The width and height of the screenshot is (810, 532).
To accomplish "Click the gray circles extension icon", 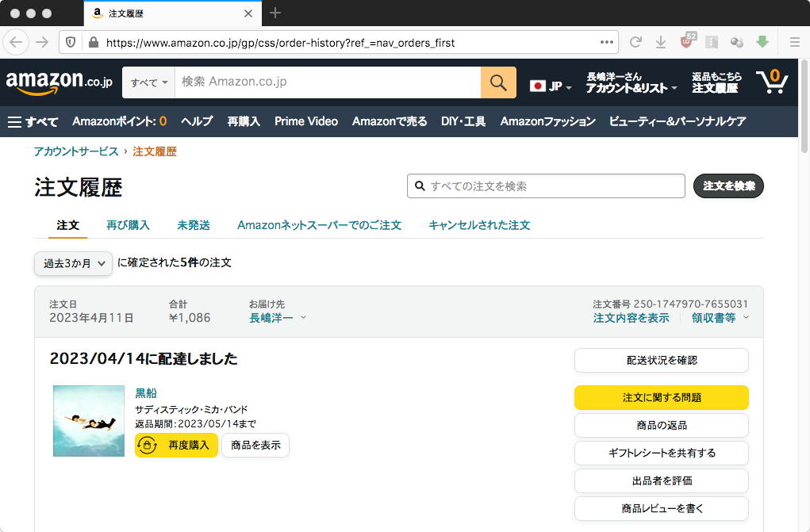I will click(737, 42).
